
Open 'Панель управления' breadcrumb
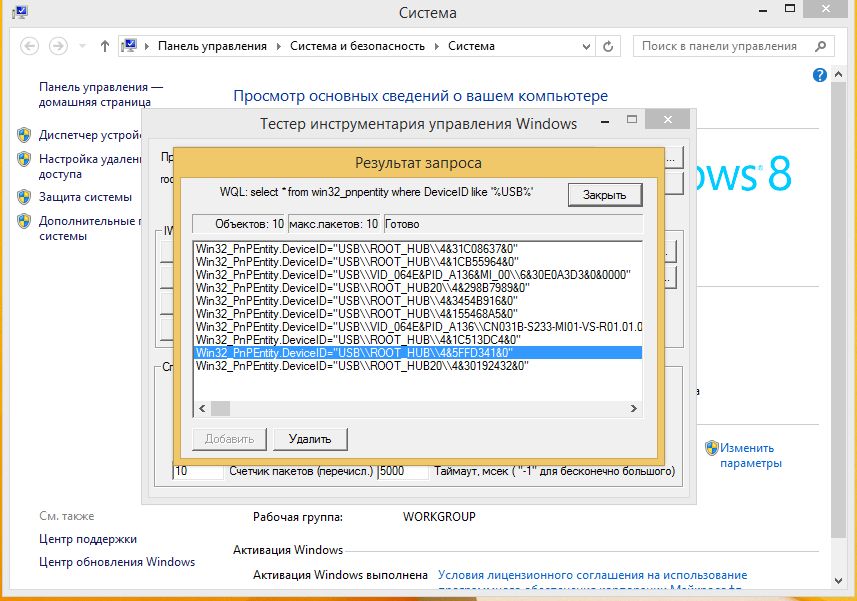(212, 46)
